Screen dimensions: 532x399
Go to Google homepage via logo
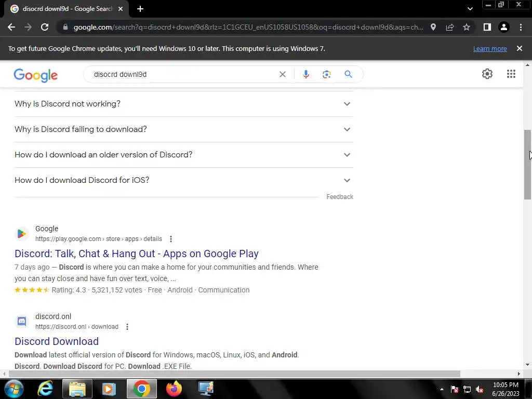tap(36, 75)
